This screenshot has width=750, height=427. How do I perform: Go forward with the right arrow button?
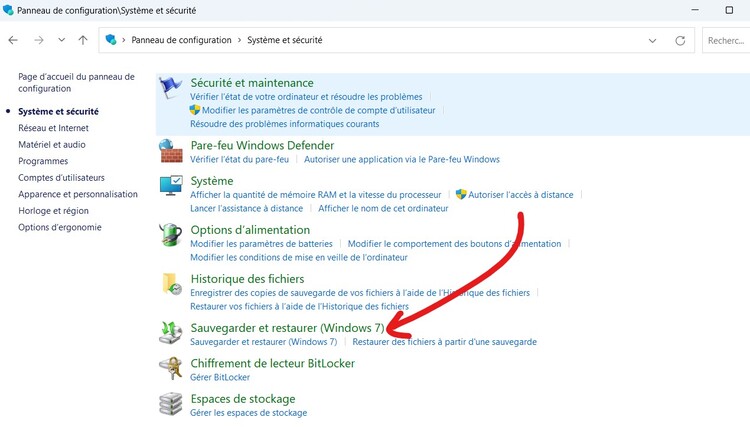(39, 40)
